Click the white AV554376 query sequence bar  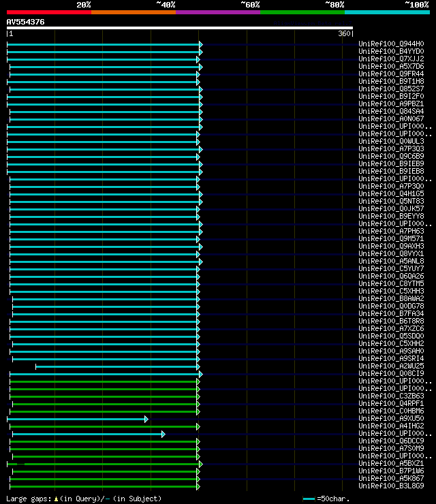(179, 28)
